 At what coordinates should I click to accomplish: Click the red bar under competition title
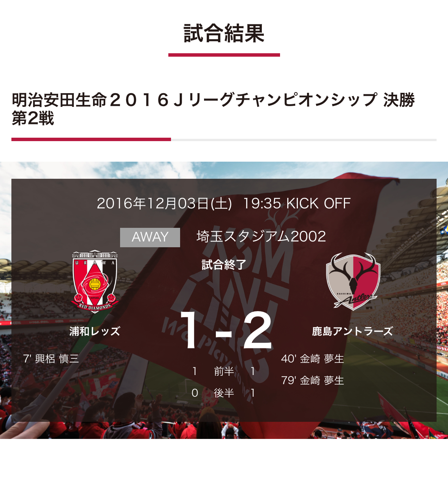[x=91, y=139]
